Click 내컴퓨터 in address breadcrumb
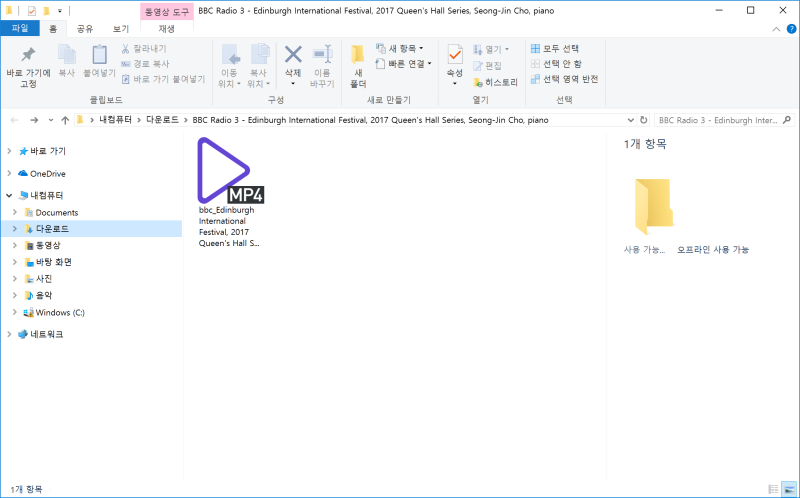The image size is (800, 498). point(115,120)
